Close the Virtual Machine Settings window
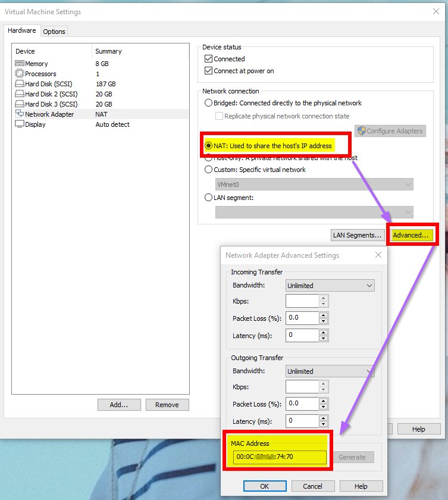The height and width of the screenshot is (500, 448). tap(436, 11)
